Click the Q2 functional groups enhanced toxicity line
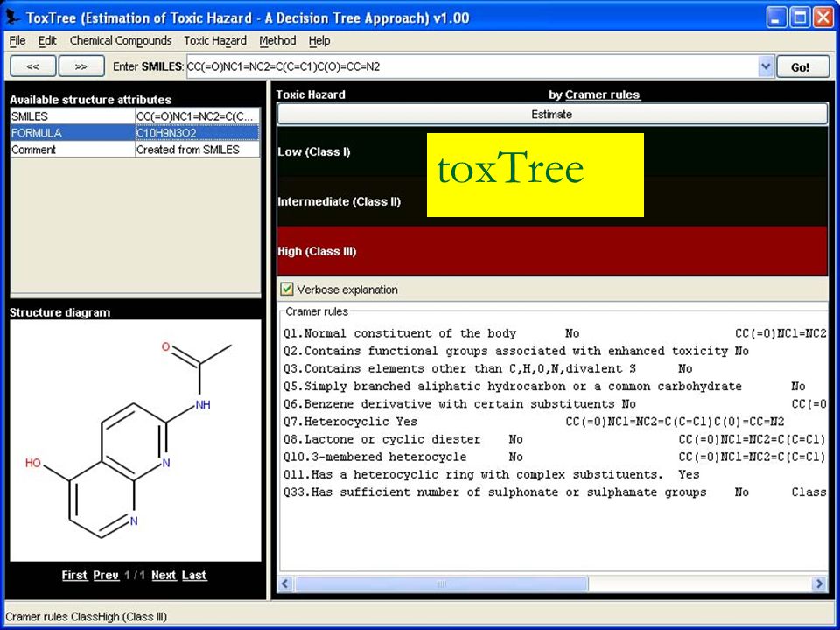Image resolution: width=840 pixels, height=630 pixels. (x=516, y=352)
